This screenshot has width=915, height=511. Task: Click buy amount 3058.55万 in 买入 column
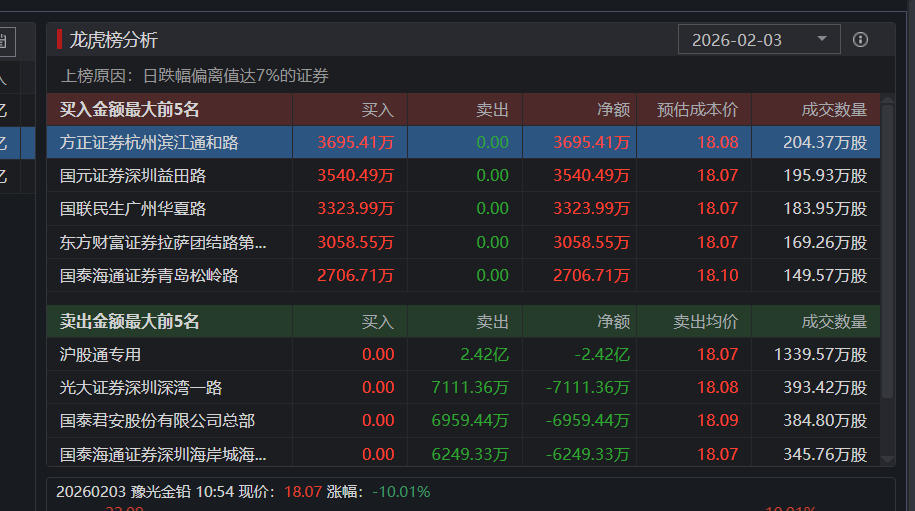[x=355, y=242]
